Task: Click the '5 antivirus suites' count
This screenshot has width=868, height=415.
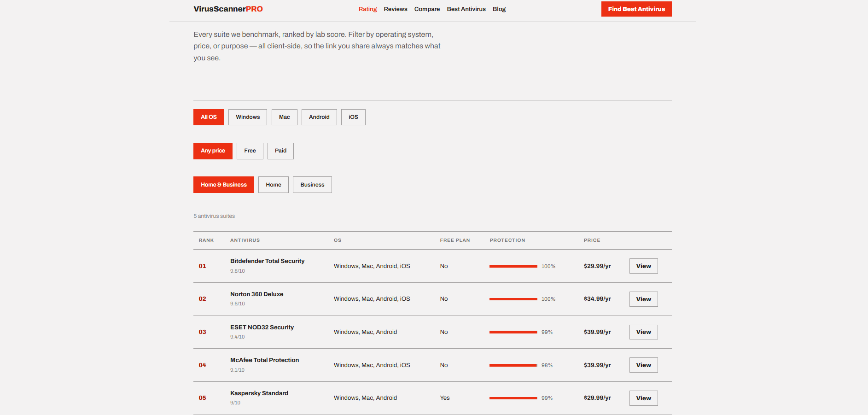Action: tap(214, 216)
